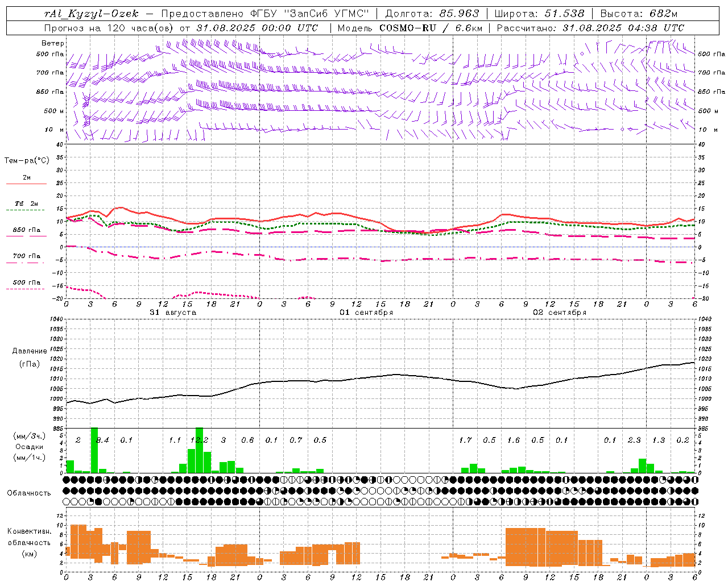Click the 0.2 precipitation total

(x=682, y=440)
